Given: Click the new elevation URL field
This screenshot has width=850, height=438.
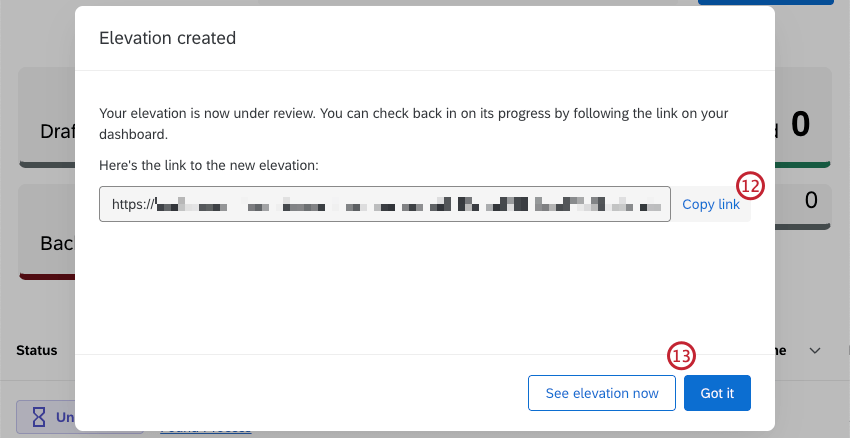Looking at the screenshot, I should point(385,204).
